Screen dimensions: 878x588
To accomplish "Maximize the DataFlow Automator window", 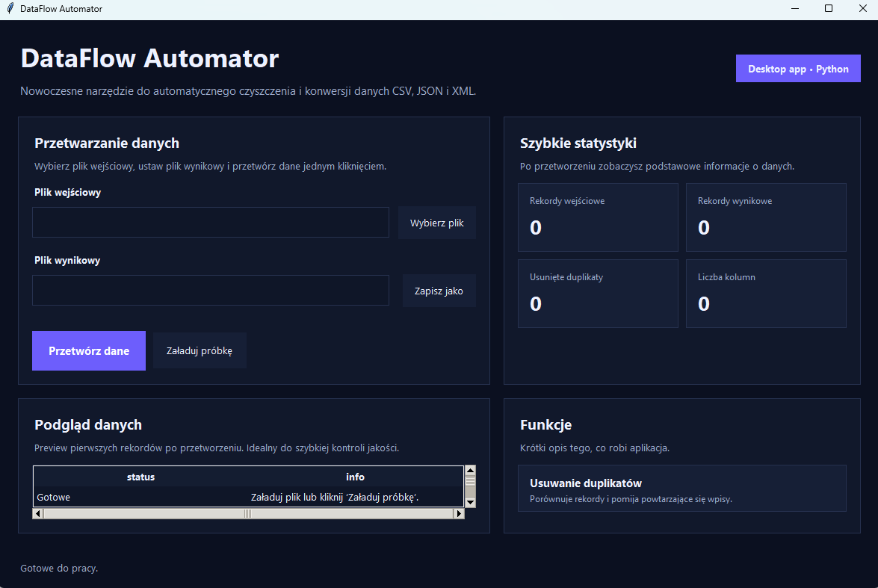I will tap(829, 8).
